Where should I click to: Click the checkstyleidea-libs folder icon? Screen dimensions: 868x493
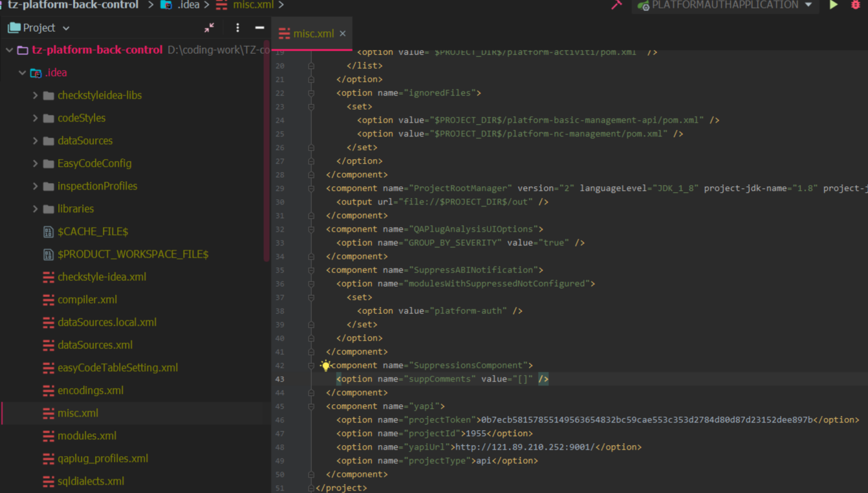49,95
